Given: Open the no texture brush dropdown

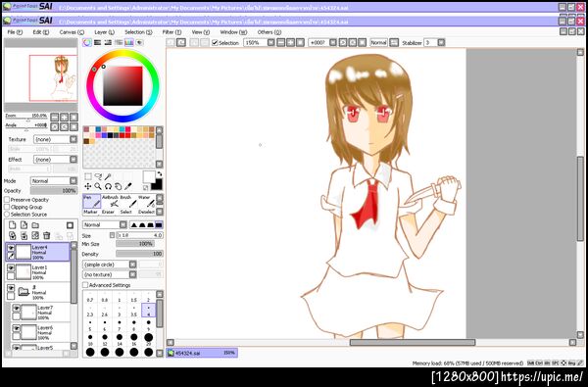Looking at the screenshot, I should [110, 274].
